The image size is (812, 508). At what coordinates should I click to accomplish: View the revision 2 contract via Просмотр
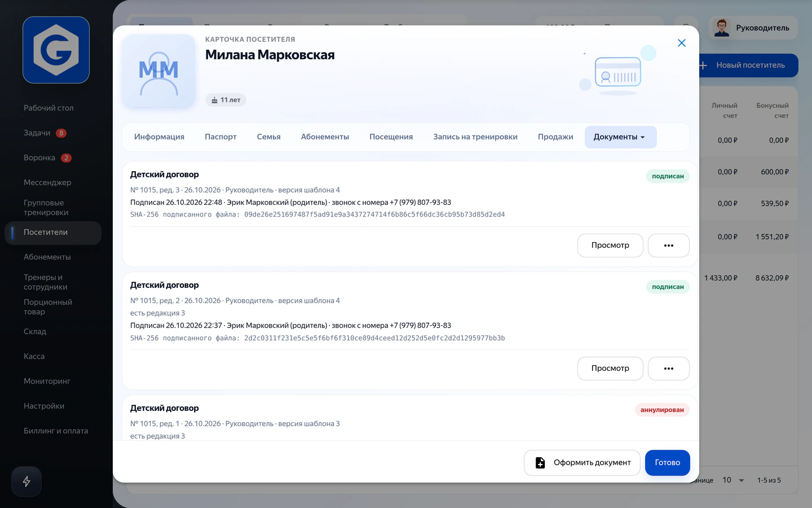[x=610, y=369]
